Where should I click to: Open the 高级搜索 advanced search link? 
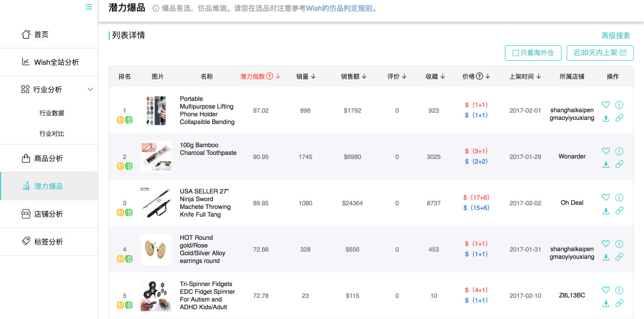coord(616,36)
